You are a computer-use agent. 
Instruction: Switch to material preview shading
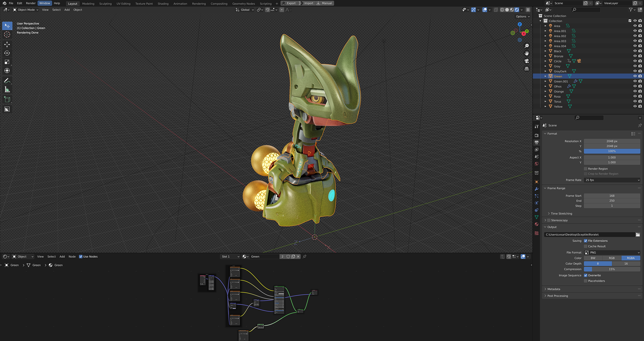pyautogui.click(x=512, y=10)
